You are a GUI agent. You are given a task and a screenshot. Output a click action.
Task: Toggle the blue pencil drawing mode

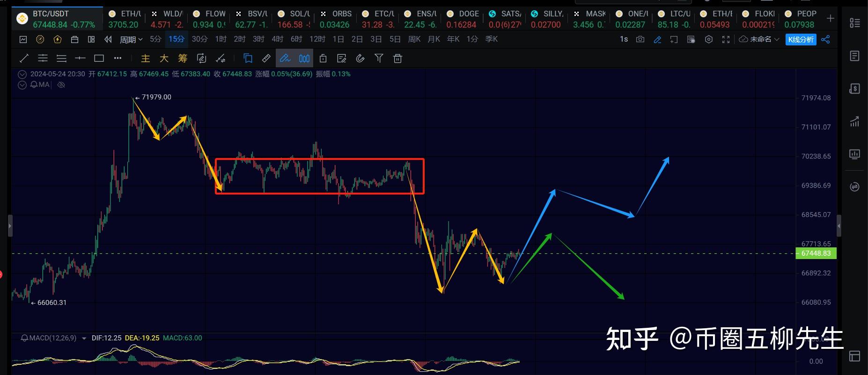(x=285, y=58)
